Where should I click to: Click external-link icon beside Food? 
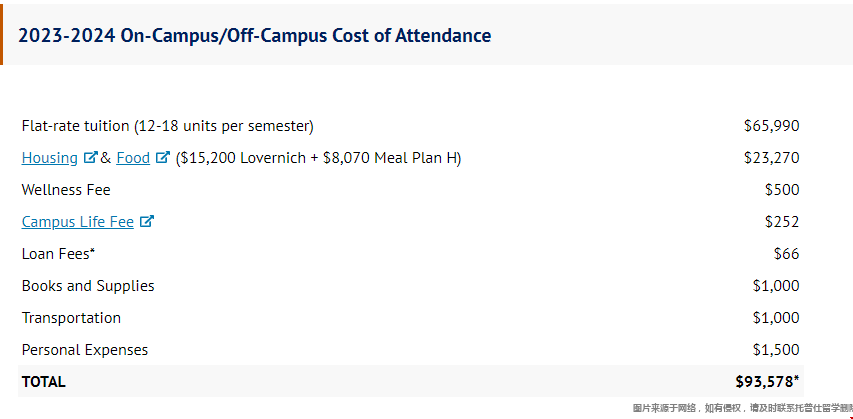tap(163, 158)
